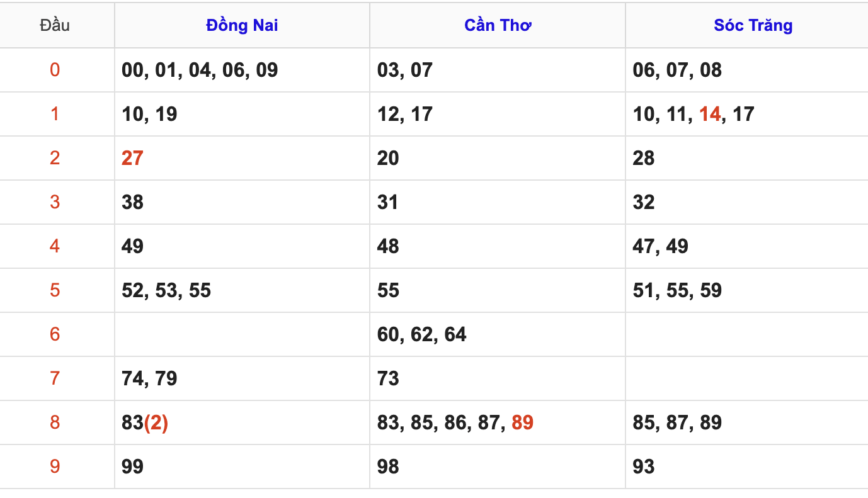Open the Đồng Nai header link
The width and height of the screenshot is (868, 498).
point(242,25)
